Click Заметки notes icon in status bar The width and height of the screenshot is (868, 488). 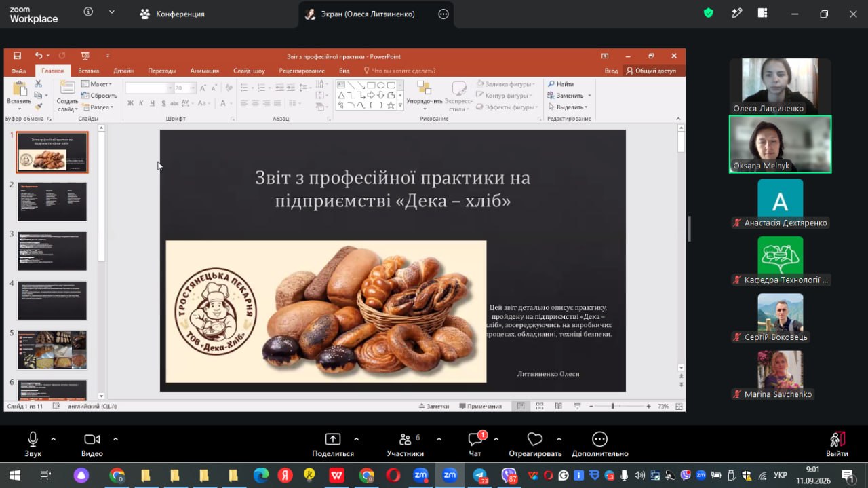click(434, 406)
